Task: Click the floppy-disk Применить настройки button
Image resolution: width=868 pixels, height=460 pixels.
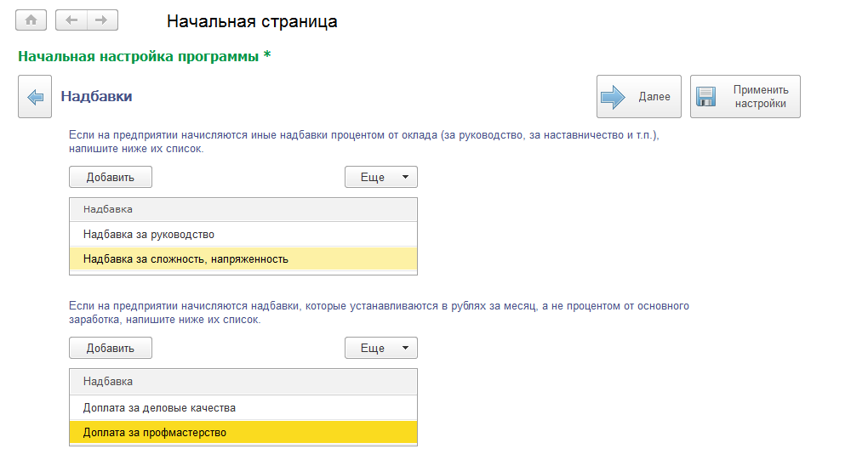Action: [x=745, y=97]
